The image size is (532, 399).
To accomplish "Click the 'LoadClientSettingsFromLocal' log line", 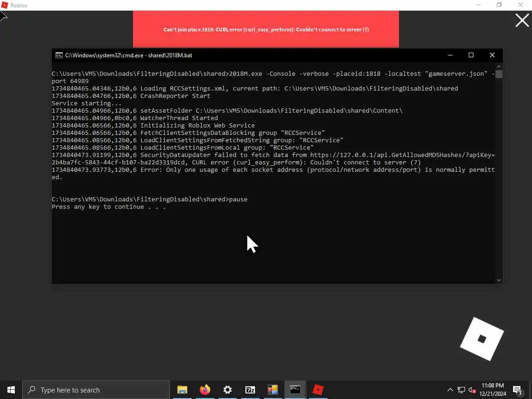I will click(183, 148).
